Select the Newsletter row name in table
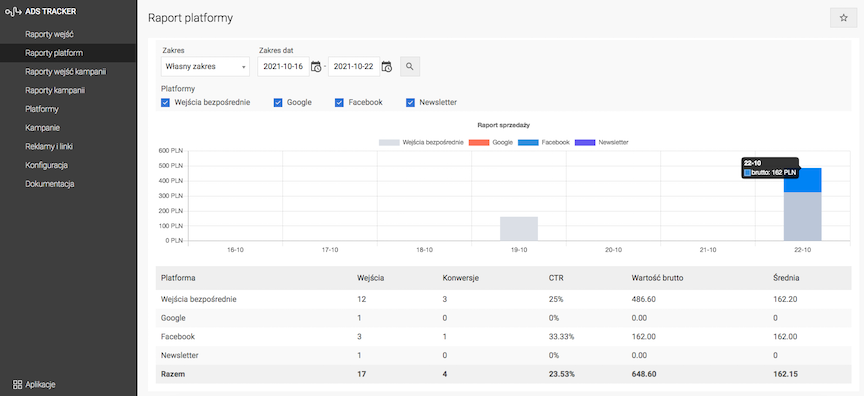This screenshot has height=396, width=864. [180, 355]
